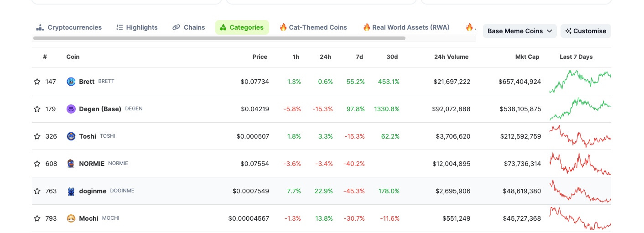View Brett 7-day sparkline chart
Screen dimensions: 644x233
pos(580,82)
